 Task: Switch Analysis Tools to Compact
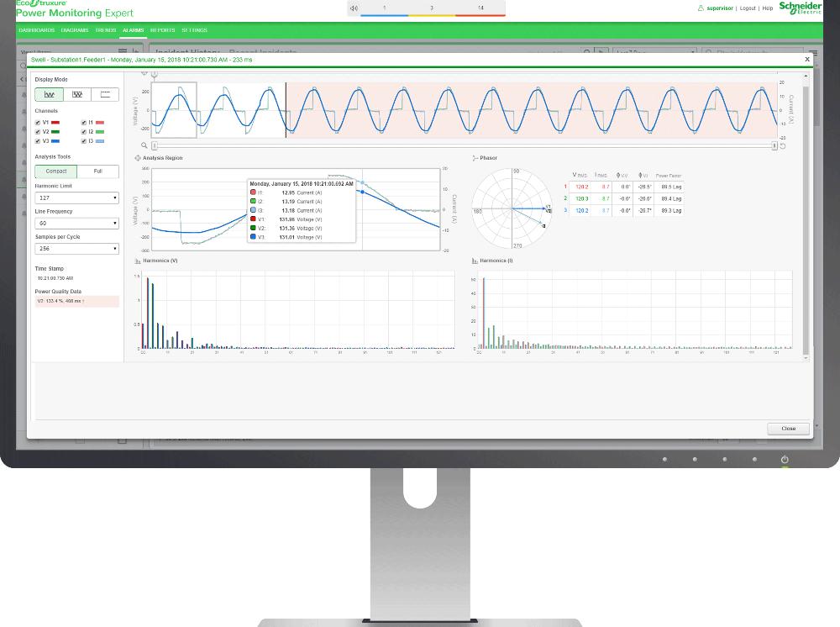tap(56, 171)
